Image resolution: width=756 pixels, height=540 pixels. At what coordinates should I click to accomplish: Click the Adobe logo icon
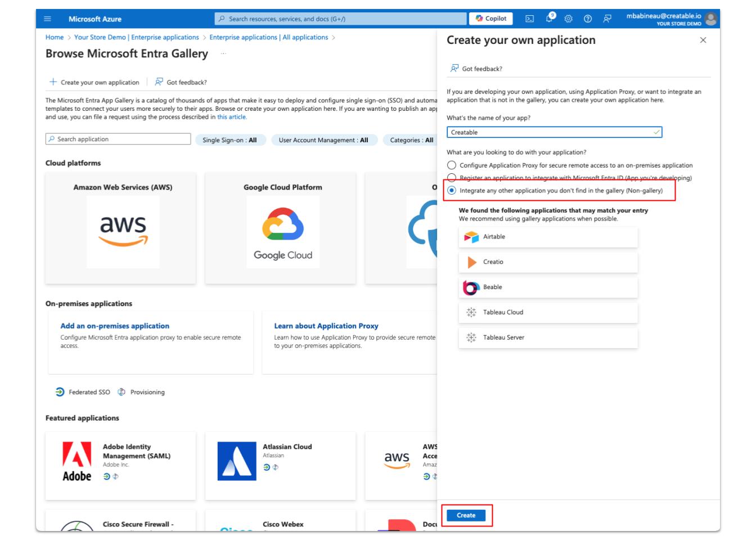[x=76, y=461]
